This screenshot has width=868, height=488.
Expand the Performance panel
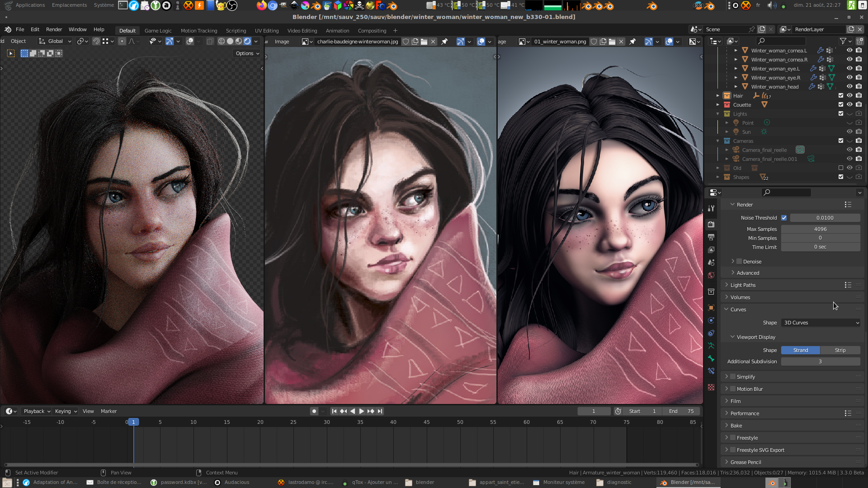click(726, 413)
